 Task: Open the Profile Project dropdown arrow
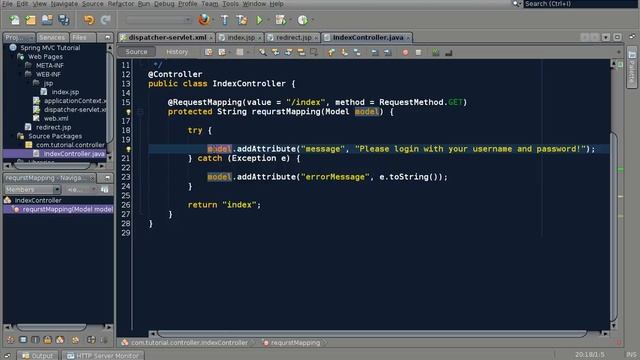[312, 20]
